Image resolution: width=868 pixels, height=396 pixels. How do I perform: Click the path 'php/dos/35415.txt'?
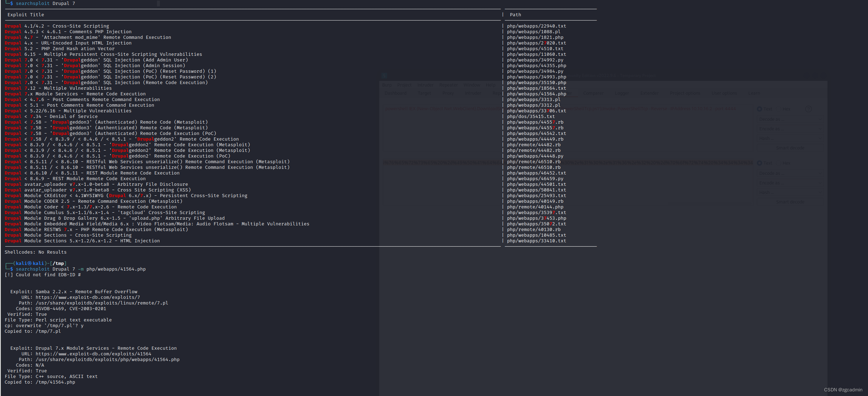tap(531, 117)
